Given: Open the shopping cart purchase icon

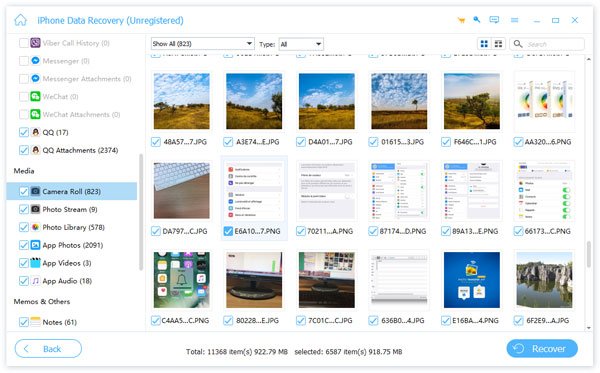Looking at the screenshot, I should 461,20.
